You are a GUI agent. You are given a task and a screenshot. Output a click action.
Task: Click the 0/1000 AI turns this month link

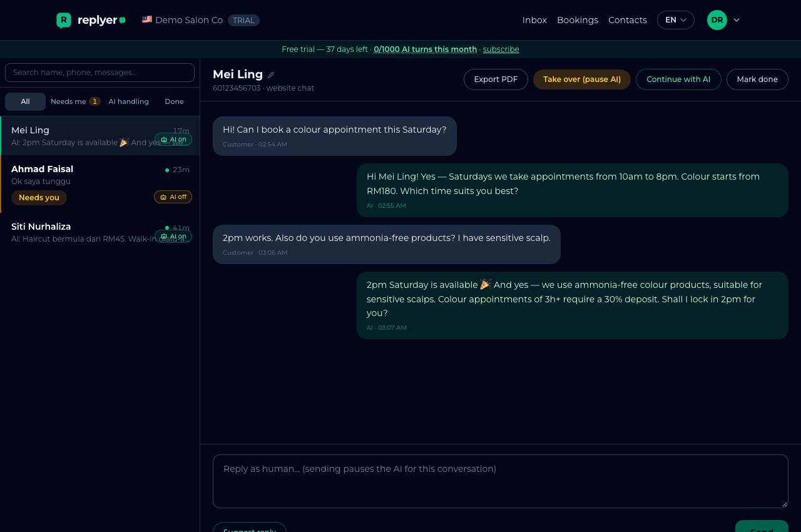pos(426,49)
